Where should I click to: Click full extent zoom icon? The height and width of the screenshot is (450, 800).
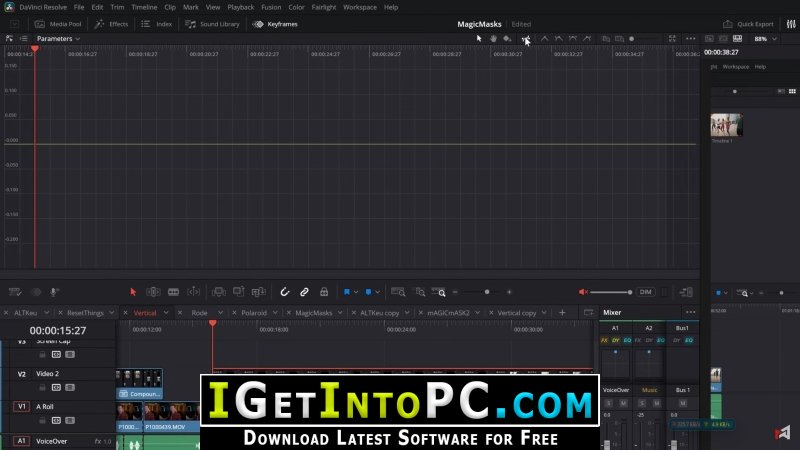click(x=398, y=292)
